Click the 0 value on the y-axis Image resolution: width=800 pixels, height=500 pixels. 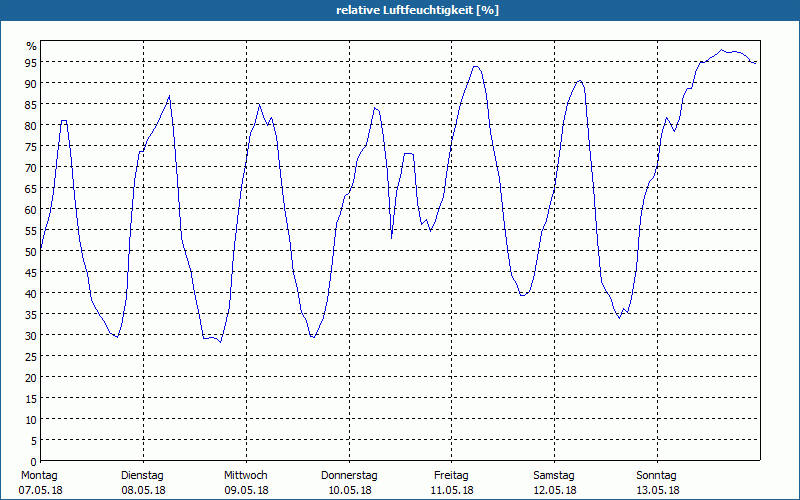point(34,462)
